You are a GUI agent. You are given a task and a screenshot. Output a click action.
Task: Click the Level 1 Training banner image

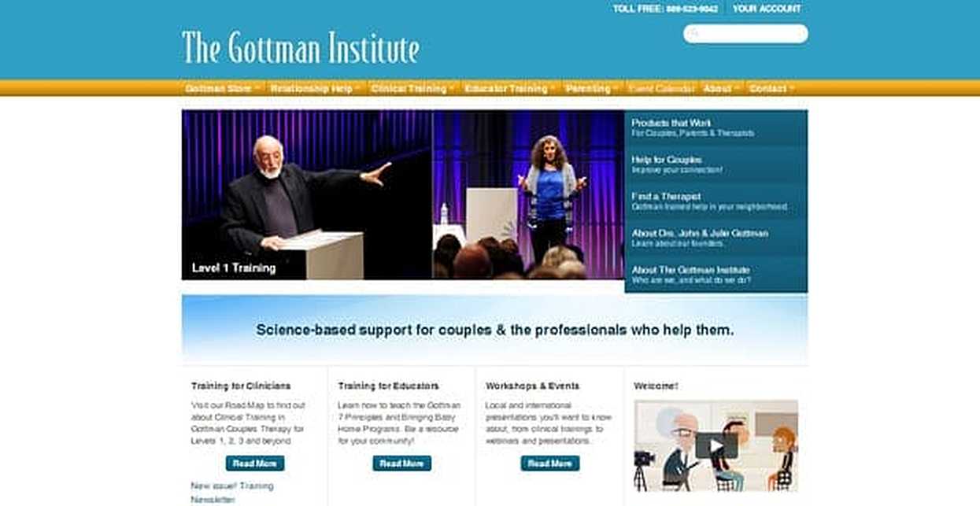pos(307,194)
